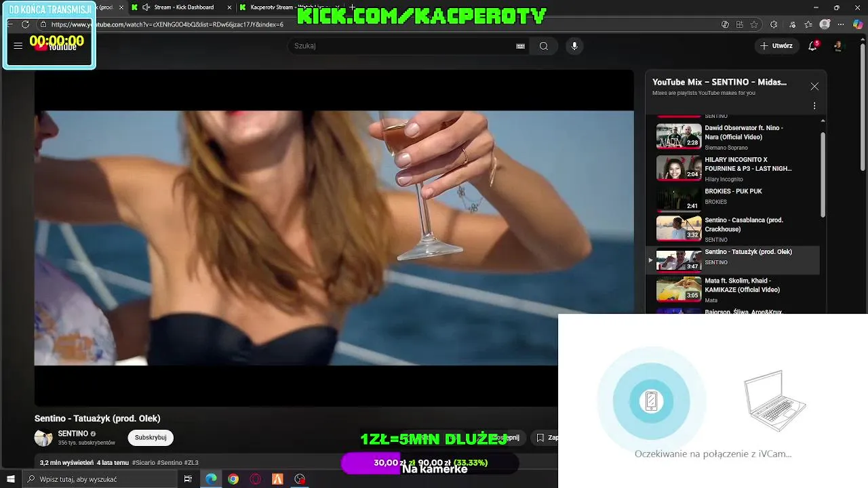Viewport: 868px width, 488px height.
Task: Open on-screen keyboard in search box
Action: tap(520, 46)
